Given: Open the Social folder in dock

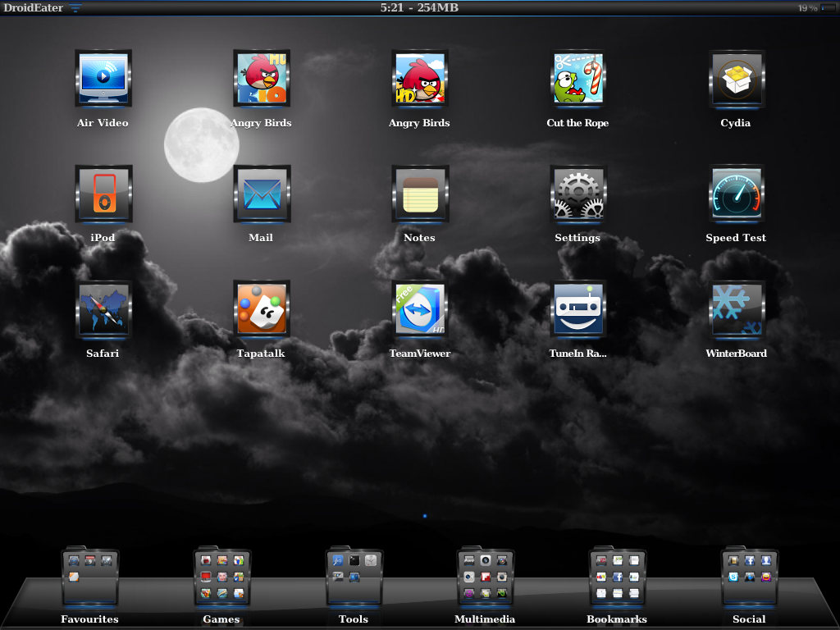Looking at the screenshot, I should [749, 577].
